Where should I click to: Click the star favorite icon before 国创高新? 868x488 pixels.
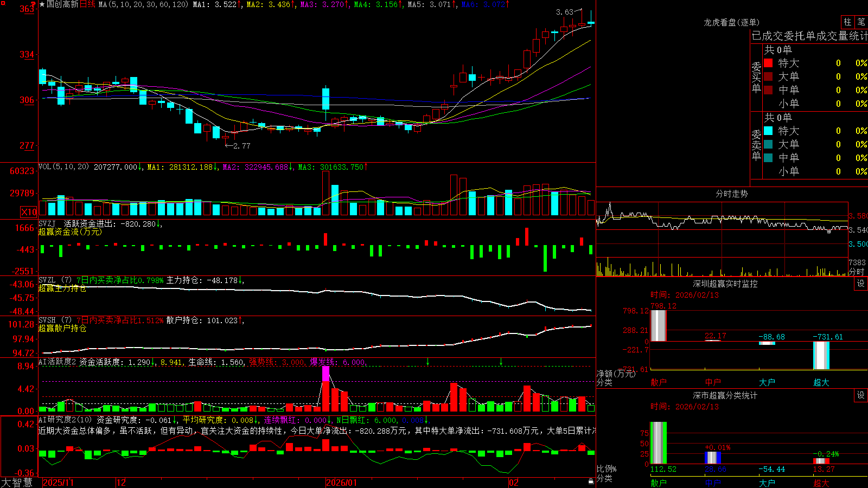(42, 4)
